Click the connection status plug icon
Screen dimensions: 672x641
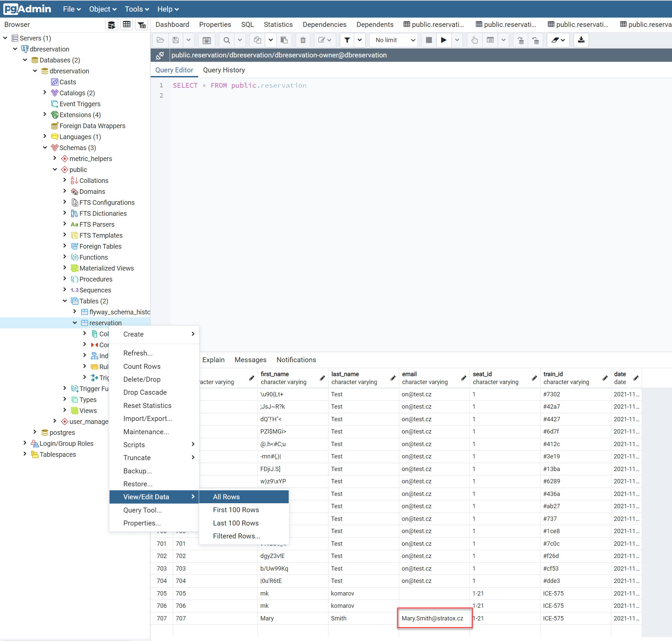(160, 55)
